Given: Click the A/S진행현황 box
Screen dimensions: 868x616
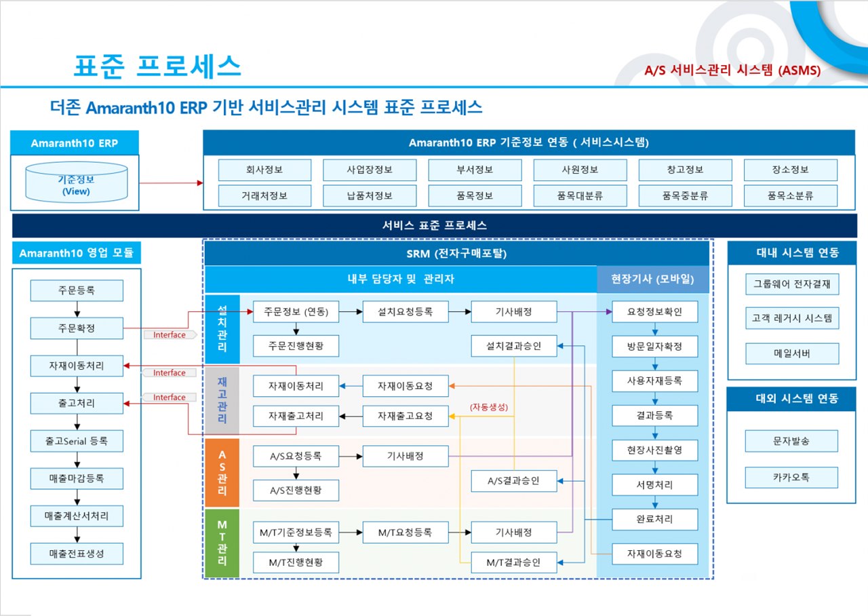Looking at the screenshot, I should click(x=296, y=490).
